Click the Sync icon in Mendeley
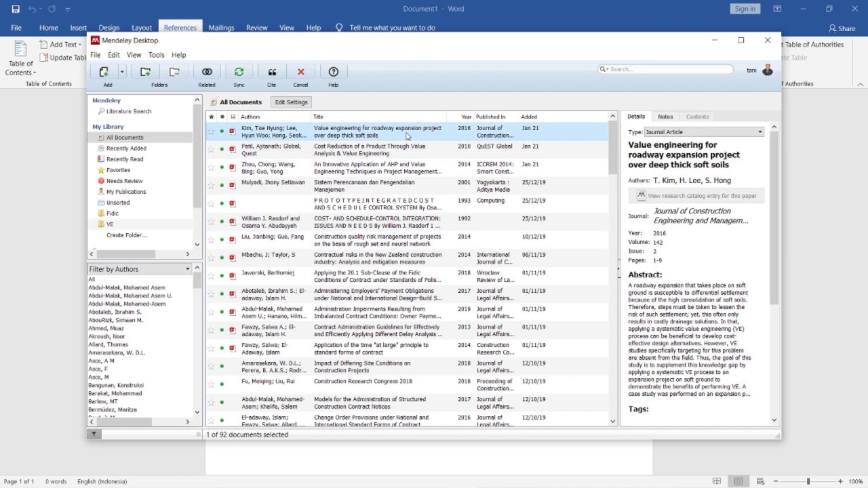 tap(239, 72)
